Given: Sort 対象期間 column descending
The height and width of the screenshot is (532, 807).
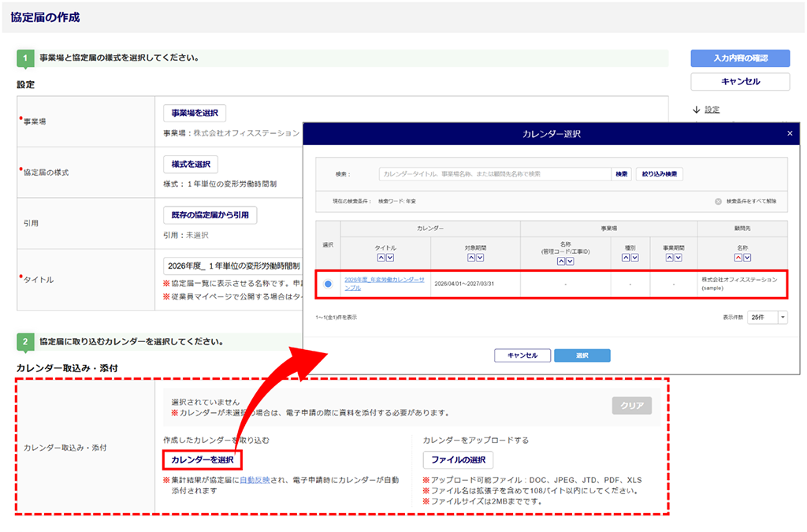Looking at the screenshot, I should (480, 258).
